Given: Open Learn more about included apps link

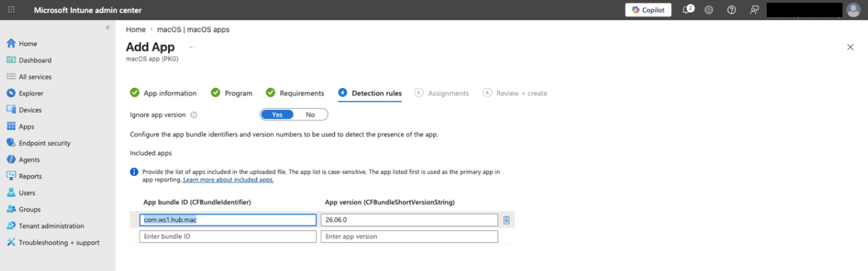Looking at the screenshot, I should coord(228,180).
